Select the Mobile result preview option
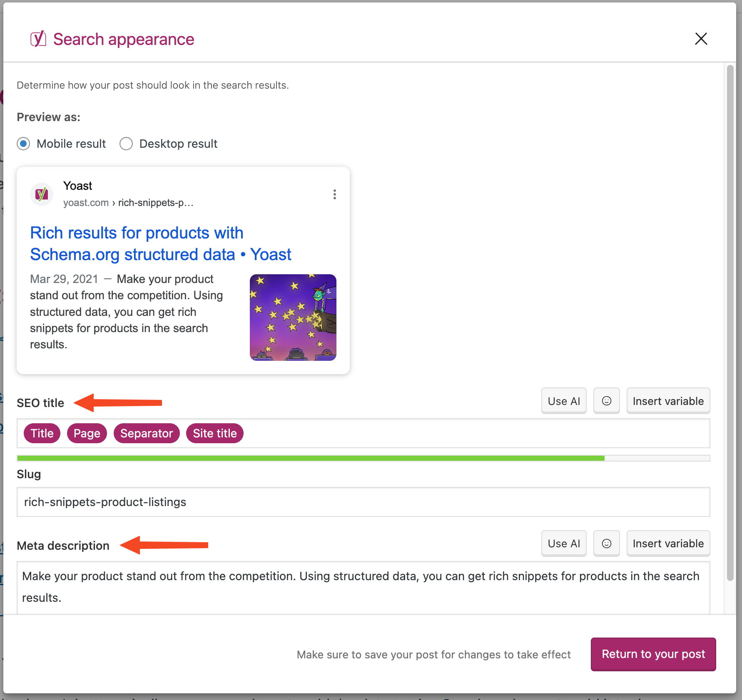The image size is (742, 700). pos(23,144)
